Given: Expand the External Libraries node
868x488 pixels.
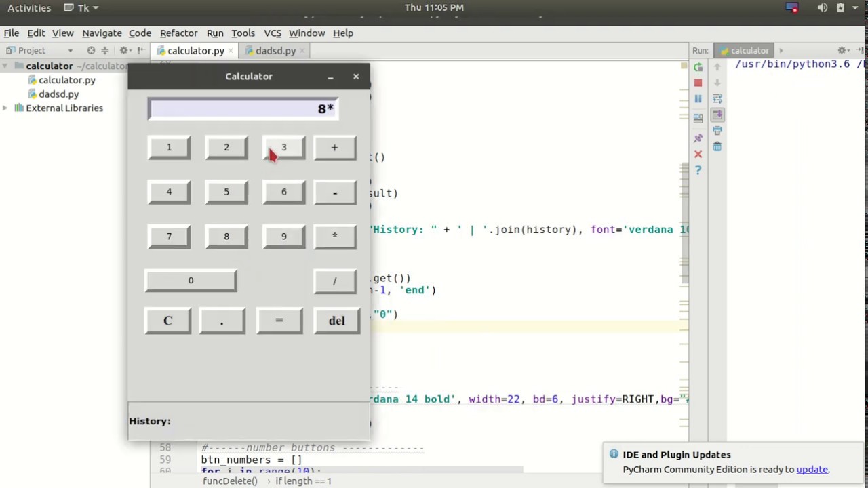Looking at the screenshot, I should (5, 108).
